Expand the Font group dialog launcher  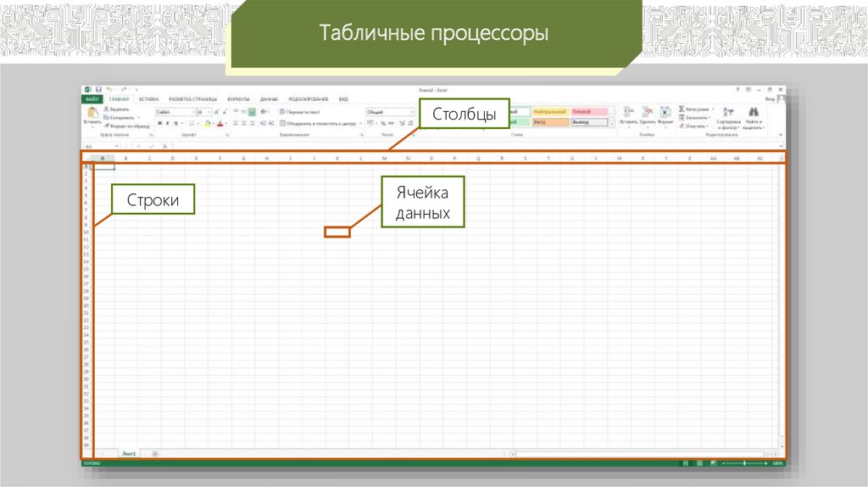click(x=227, y=135)
